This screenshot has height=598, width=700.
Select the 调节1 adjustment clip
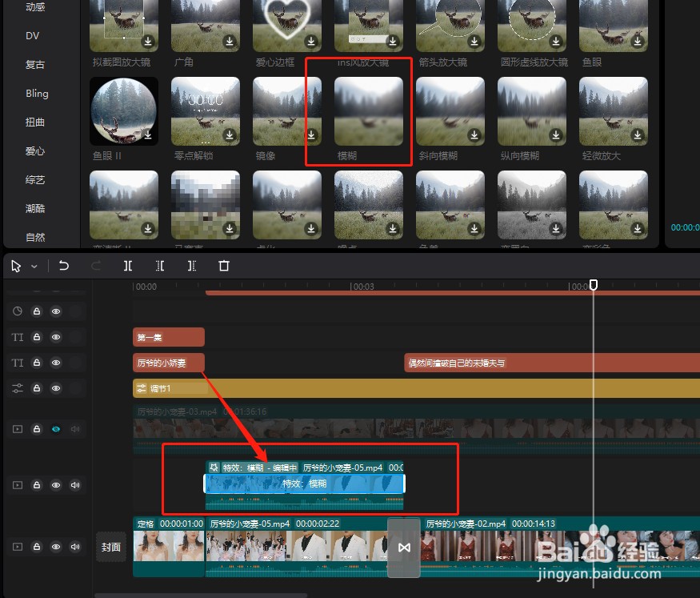pyautogui.click(x=416, y=388)
